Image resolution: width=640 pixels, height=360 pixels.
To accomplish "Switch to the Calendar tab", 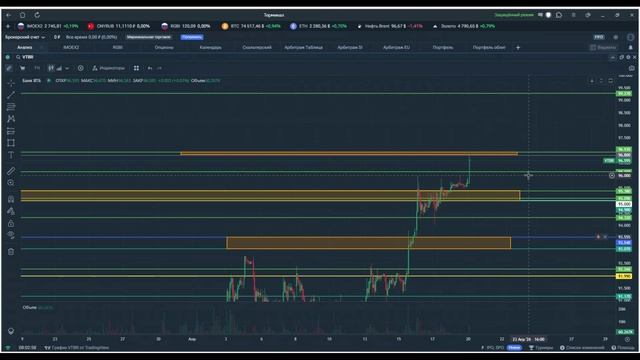I will pyautogui.click(x=211, y=47).
